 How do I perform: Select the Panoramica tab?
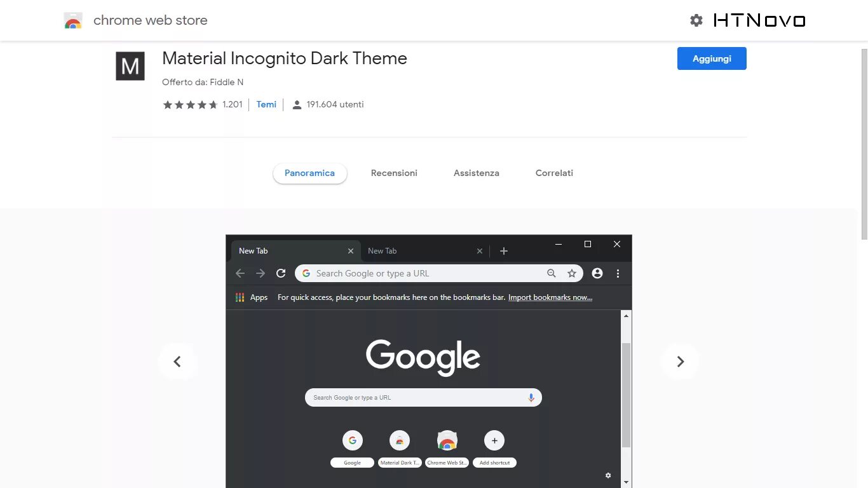pos(310,173)
